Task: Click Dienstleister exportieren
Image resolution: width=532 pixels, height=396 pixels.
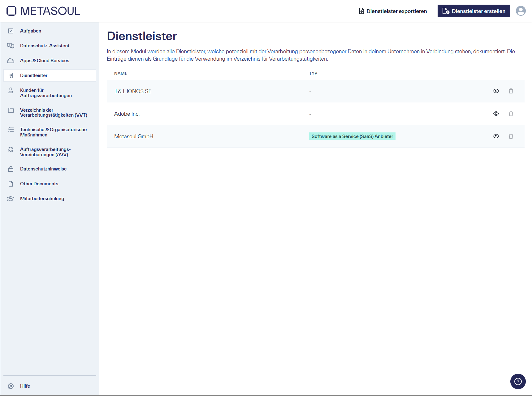Action: click(x=393, y=11)
